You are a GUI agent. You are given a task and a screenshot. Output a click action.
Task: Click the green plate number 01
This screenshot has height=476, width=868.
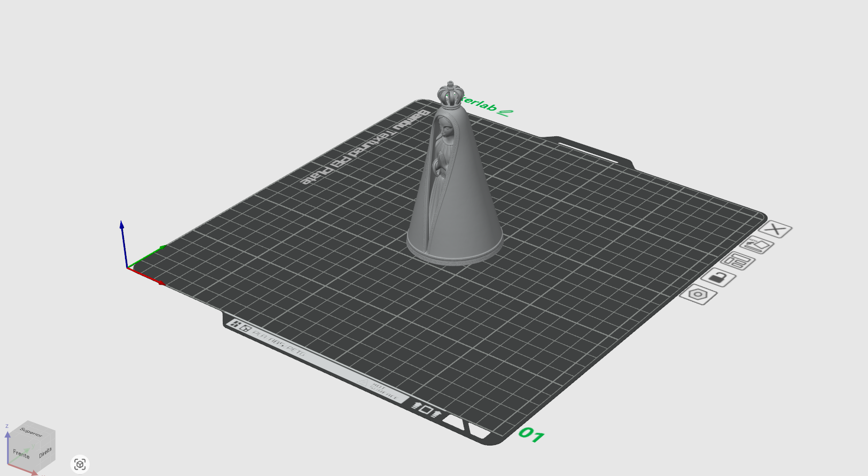(x=531, y=434)
